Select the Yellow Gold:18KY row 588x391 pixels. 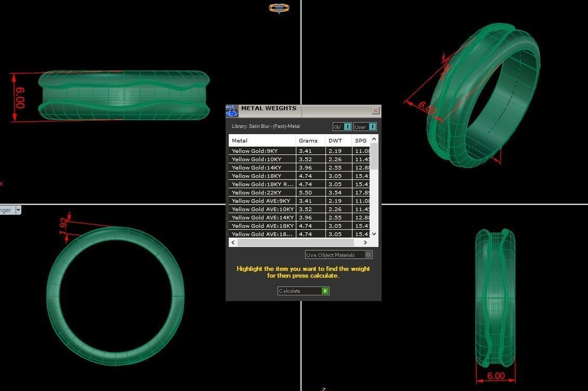[299, 176]
